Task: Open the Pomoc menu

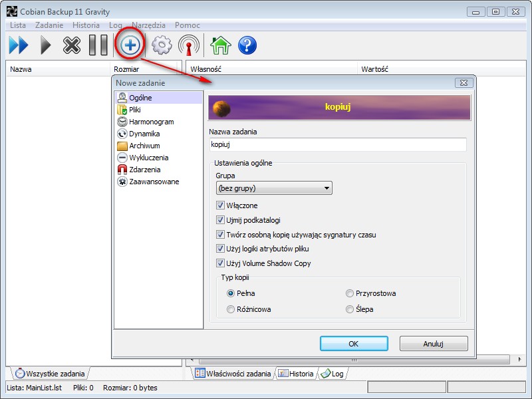Action: point(188,25)
